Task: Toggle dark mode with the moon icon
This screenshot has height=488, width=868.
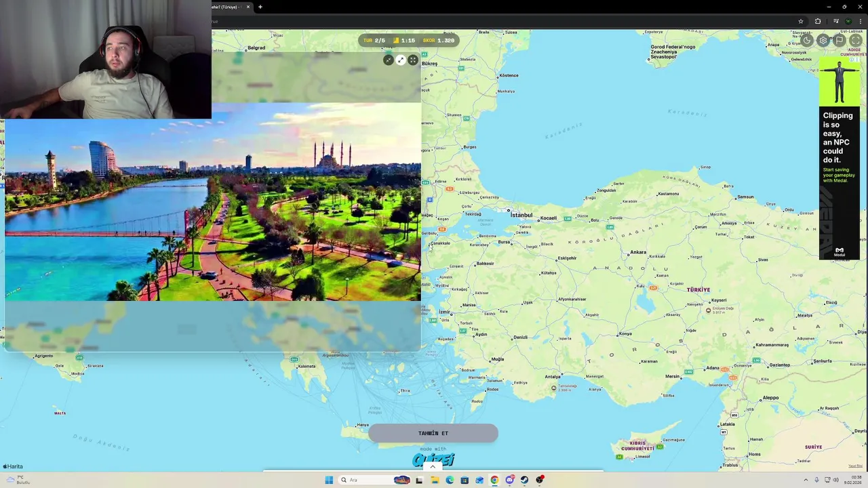Action: (807, 41)
